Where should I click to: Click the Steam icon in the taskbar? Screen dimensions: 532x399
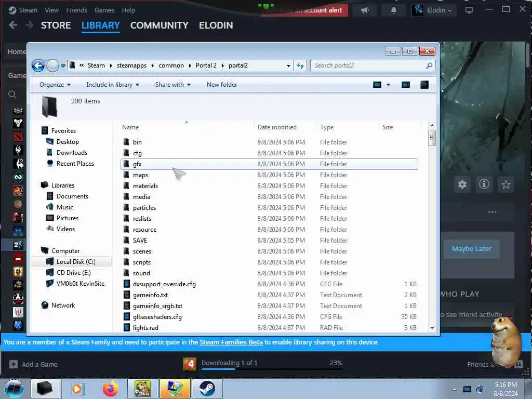[x=207, y=389]
